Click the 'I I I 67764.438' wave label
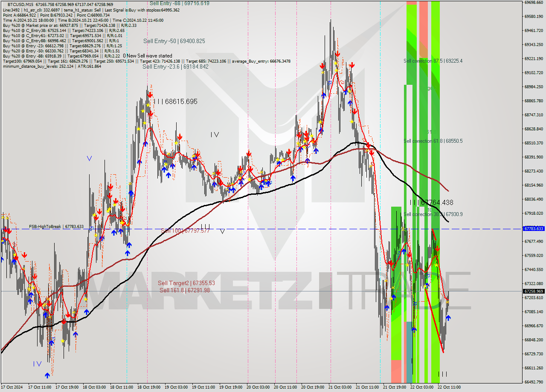Image resolution: width=546 pixels, height=392 pixels. pyautogui.click(x=431, y=203)
